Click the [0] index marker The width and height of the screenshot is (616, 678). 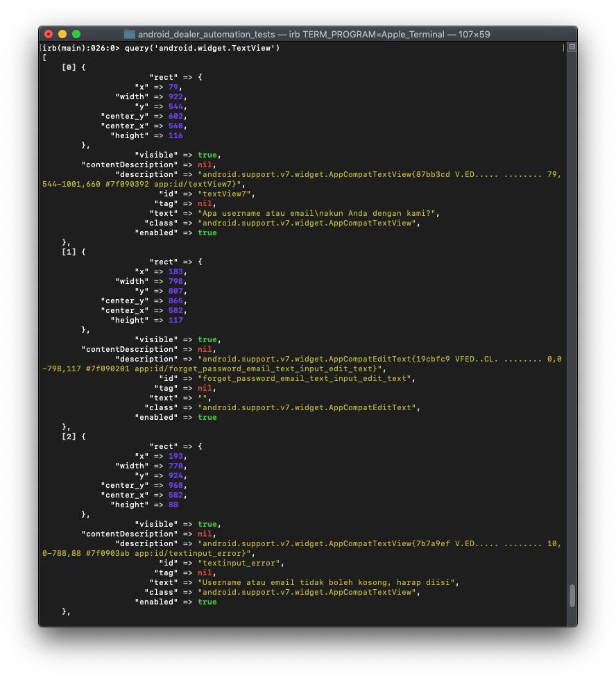(x=69, y=67)
